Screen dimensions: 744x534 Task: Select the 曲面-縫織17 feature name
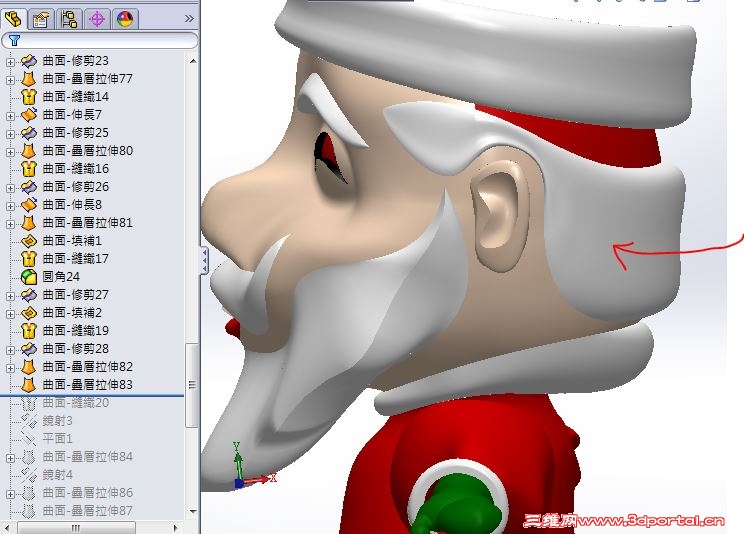pos(75,259)
